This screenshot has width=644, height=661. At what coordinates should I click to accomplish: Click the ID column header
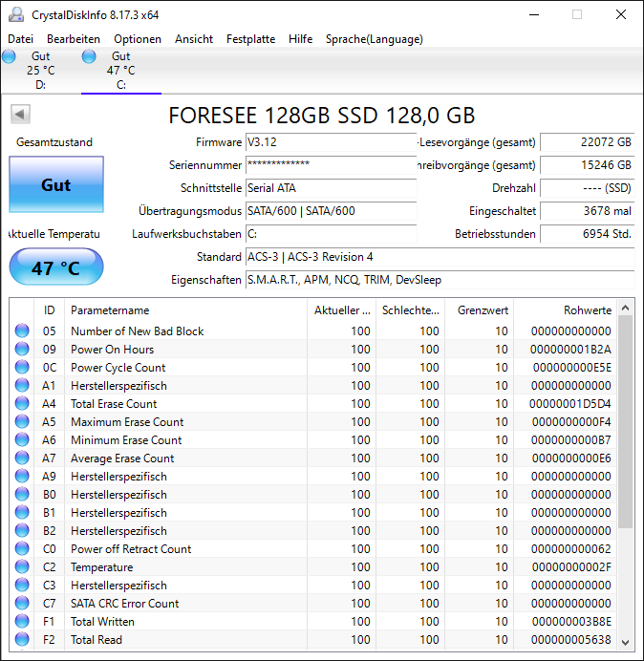coord(49,310)
